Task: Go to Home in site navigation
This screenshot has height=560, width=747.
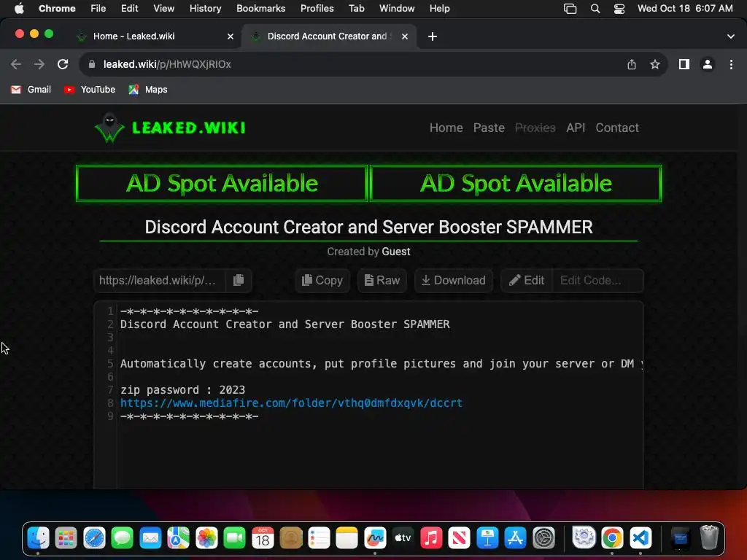Action: (x=446, y=128)
